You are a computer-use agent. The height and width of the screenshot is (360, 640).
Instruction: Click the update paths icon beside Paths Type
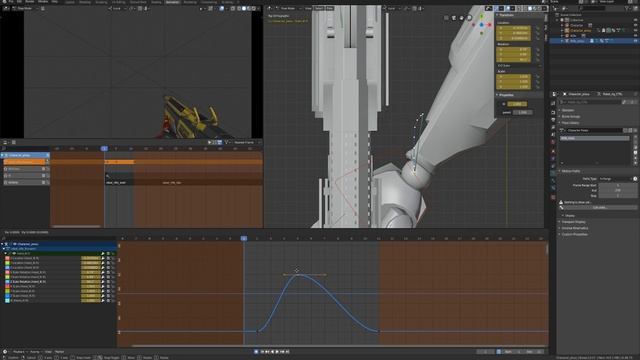pyautogui.click(x=635, y=179)
